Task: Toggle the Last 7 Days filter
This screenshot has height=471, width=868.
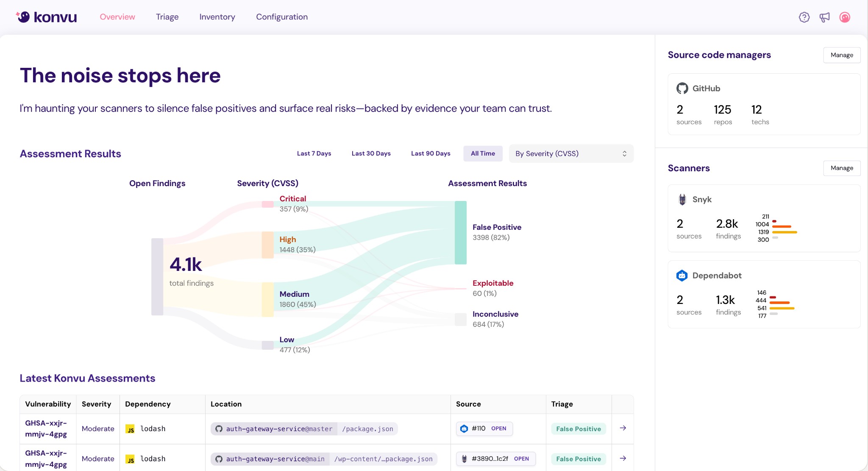Action: coord(314,153)
